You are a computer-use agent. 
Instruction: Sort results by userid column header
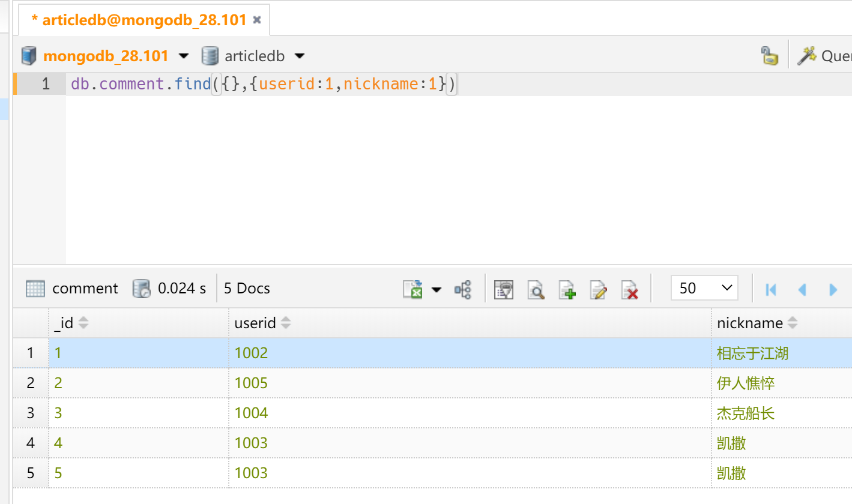(255, 323)
